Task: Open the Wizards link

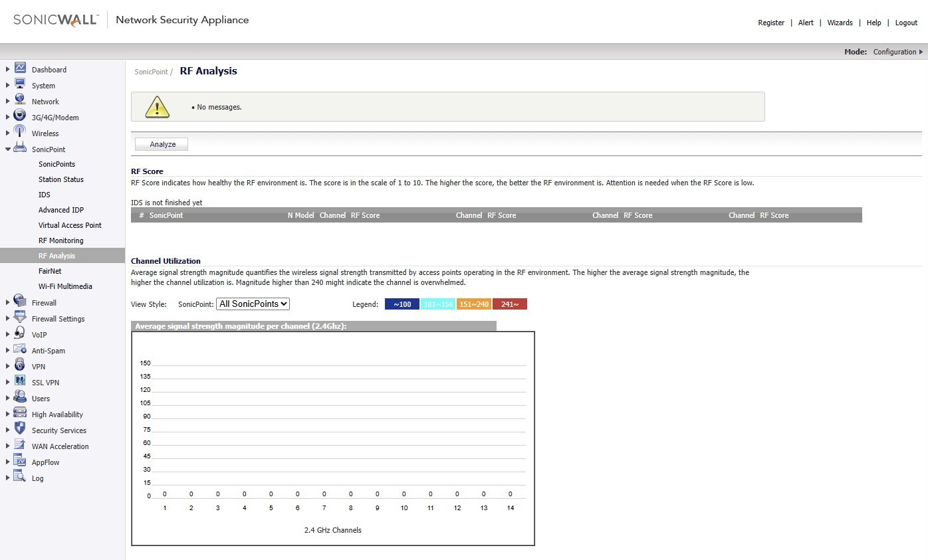Action: point(840,23)
